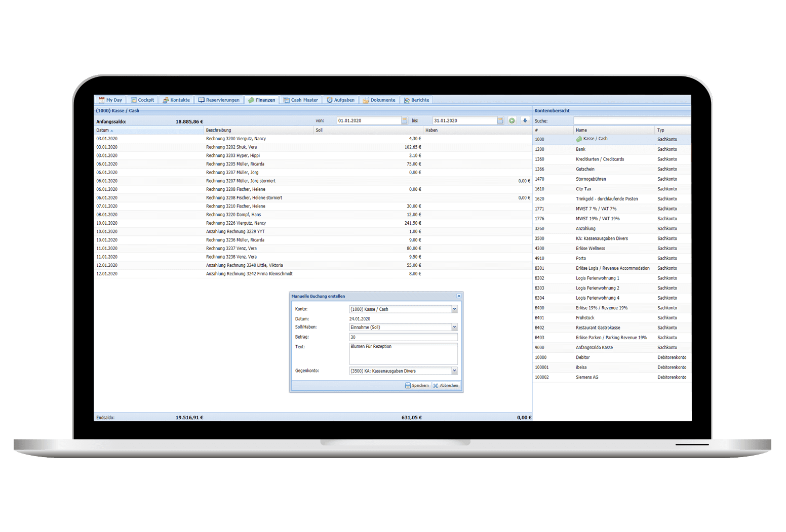Go to the Reservierungen tab
The image size is (786, 532).
[x=219, y=100]
